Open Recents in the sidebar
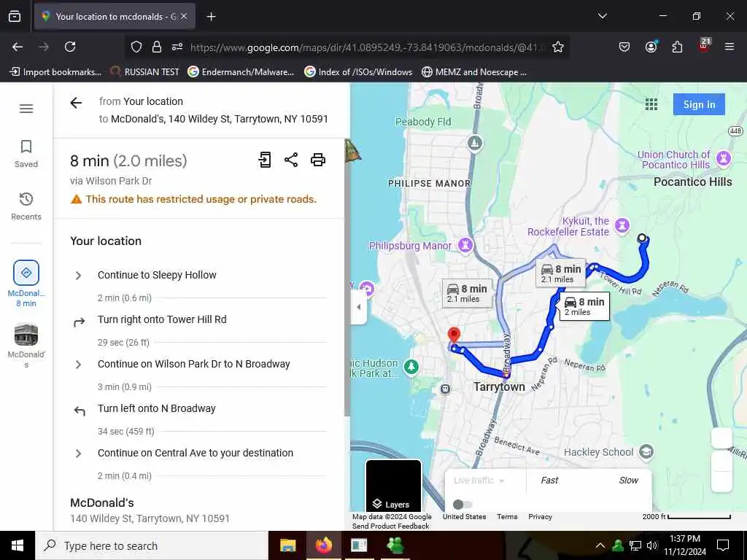 click(26, 206)
